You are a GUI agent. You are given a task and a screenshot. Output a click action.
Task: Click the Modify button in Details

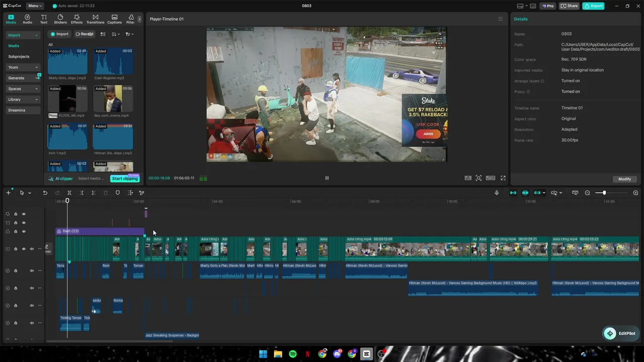point(624,179)
